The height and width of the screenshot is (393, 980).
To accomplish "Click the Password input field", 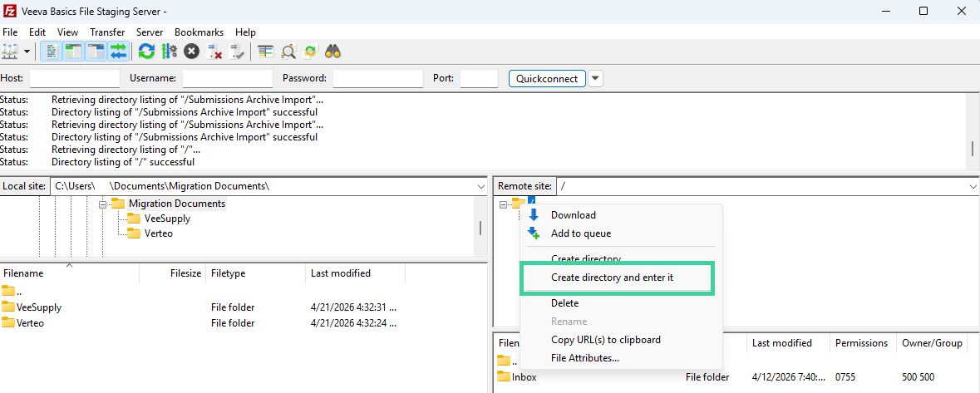I will click(x=378, y=78).
